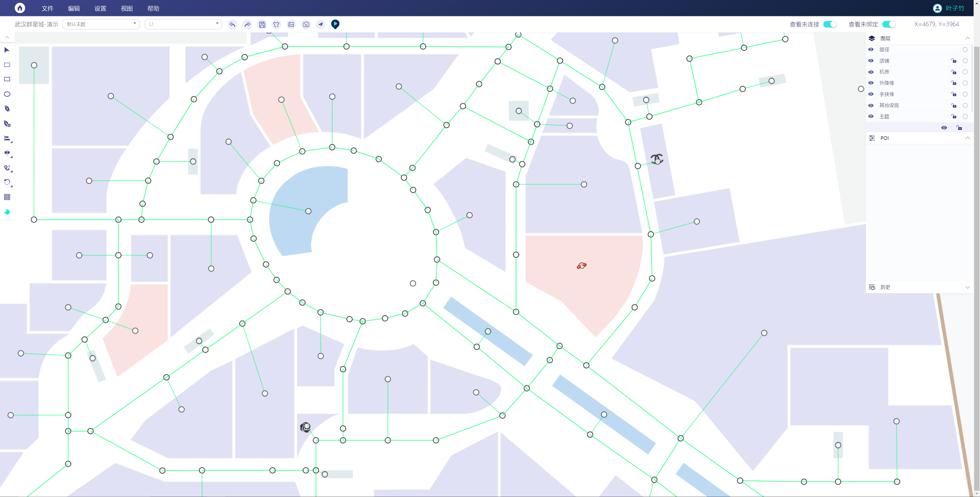This screenshot has height=497, width=980.
Task: Hide the 手扶梯 layer with eye icon
Action: (871, 94)
